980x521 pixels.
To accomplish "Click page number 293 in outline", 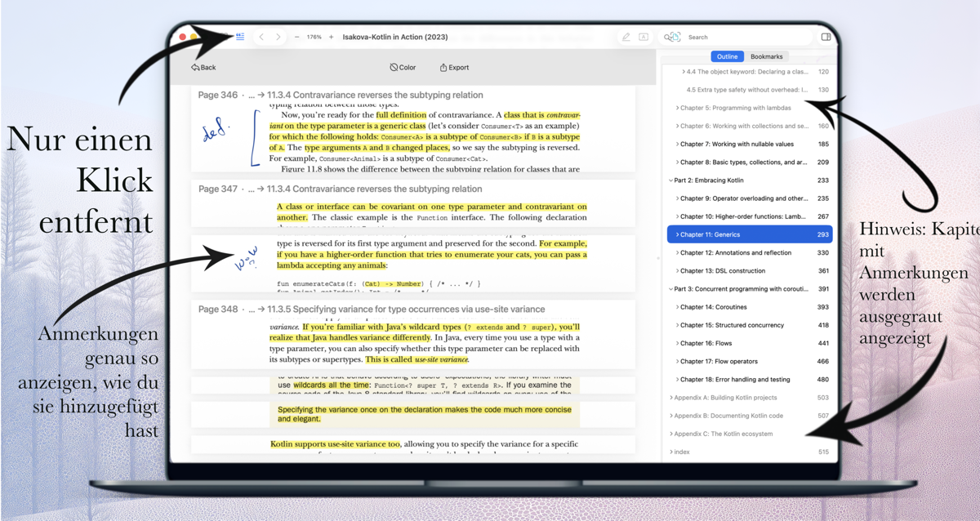I will click(822, 234).
